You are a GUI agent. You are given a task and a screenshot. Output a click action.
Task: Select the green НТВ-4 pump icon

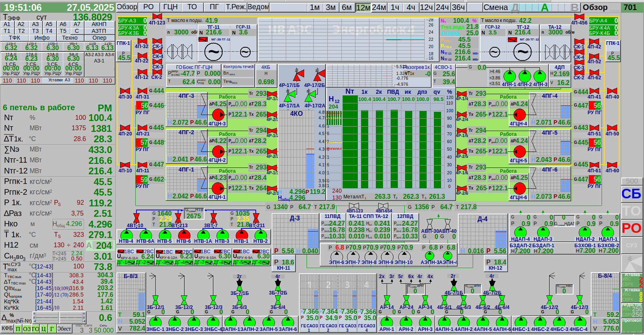click(126, 234)
